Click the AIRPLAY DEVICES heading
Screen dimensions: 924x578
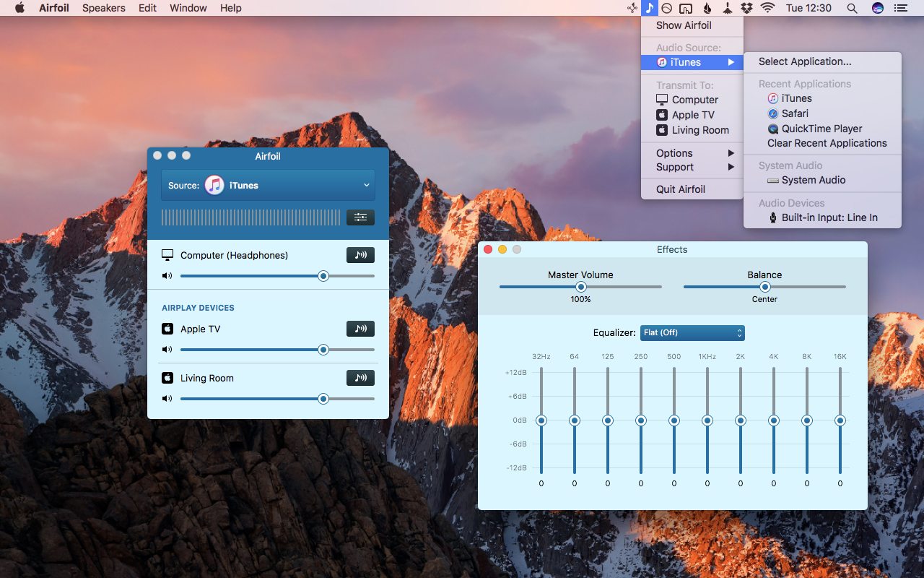(x=198, y=308)
